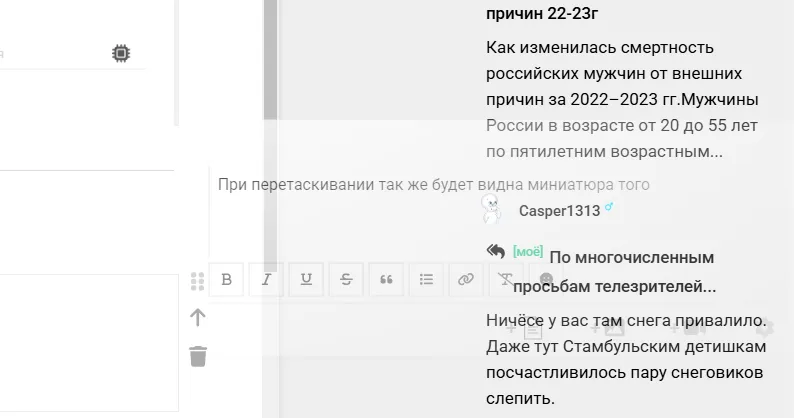Toggle underline formatting in the editor toolbar
The image size is (794, 418).
(x=306, y=279)
